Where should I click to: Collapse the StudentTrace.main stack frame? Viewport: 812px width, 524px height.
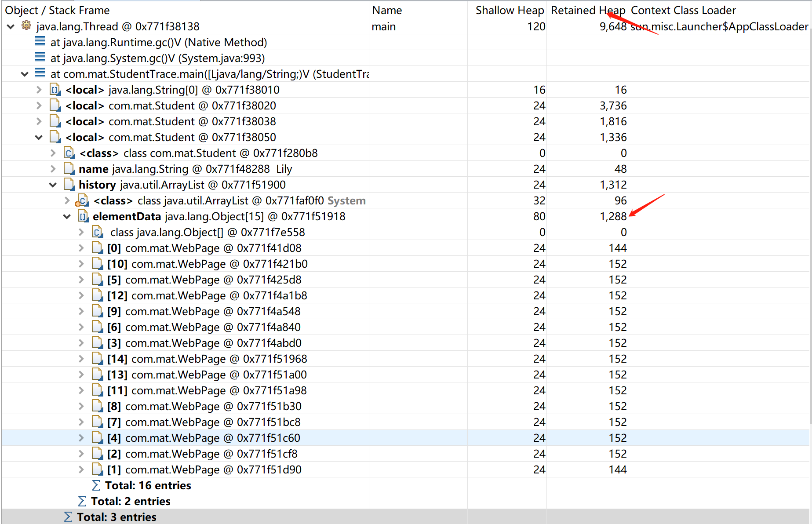point(25,74)
